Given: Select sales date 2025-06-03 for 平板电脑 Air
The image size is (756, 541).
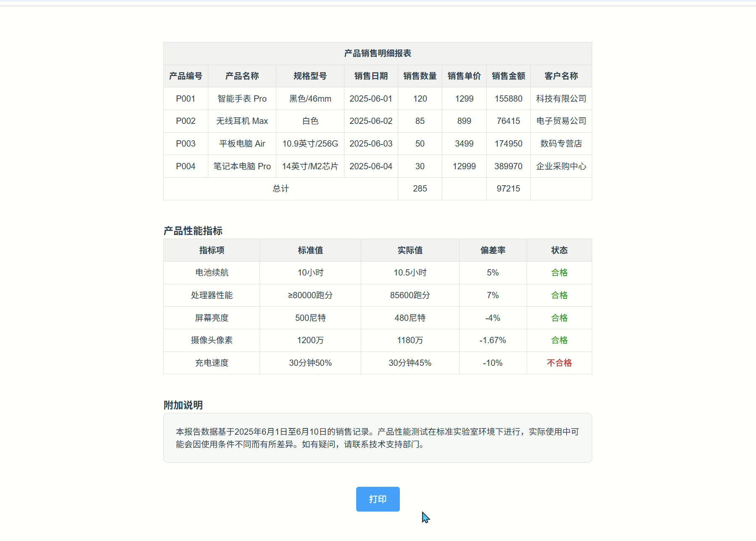Looking at the screenshot, I should [x=370, y=143].
